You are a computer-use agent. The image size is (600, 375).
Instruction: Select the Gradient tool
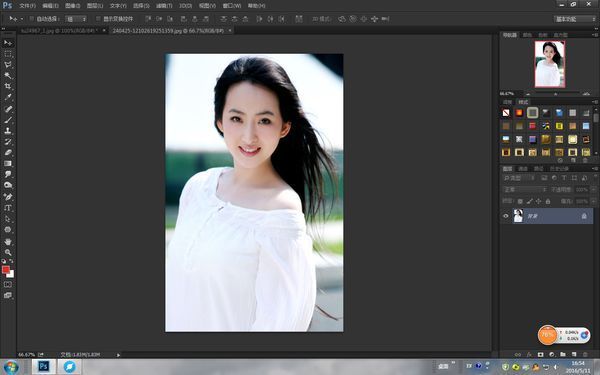[x=8, y=163]
